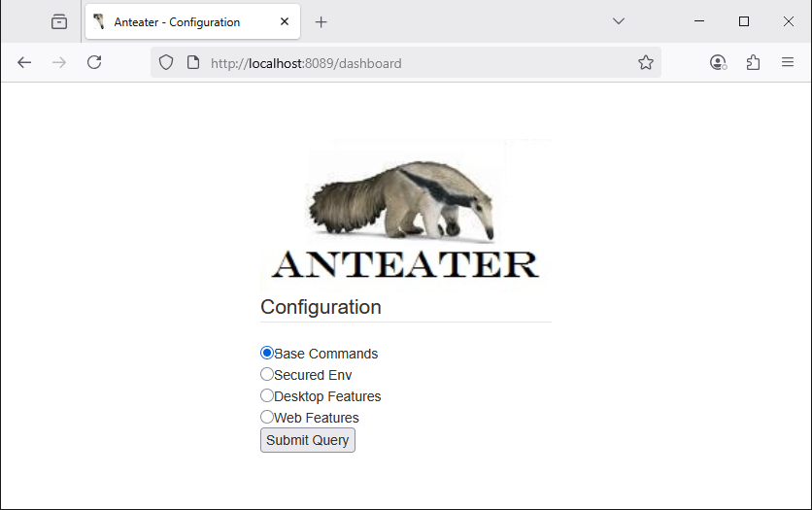Expand the list all tabs dropdown
This screenshot has height=510, width=812.
619,21
